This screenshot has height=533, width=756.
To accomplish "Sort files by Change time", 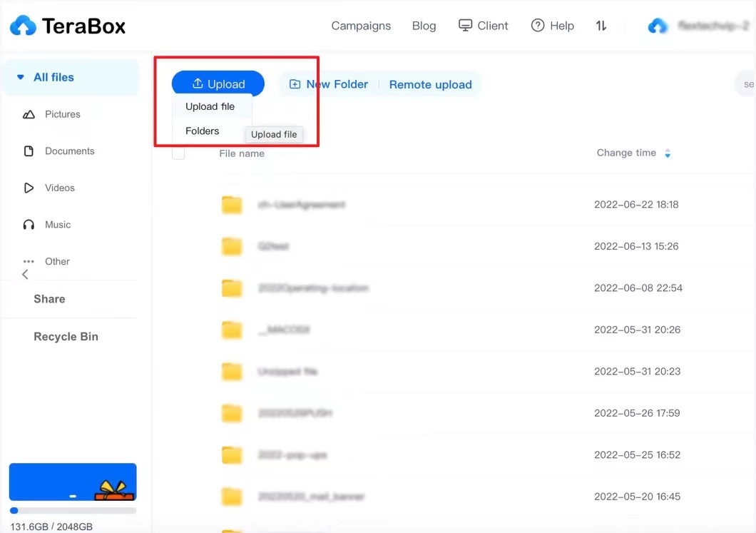I will click(x=626, y=153).
